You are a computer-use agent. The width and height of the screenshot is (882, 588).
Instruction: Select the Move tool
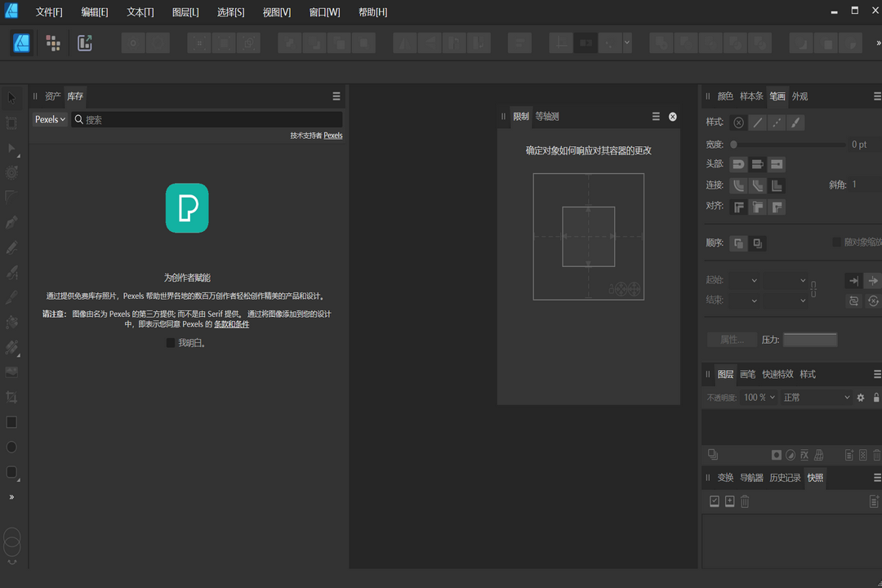(11, 97)
